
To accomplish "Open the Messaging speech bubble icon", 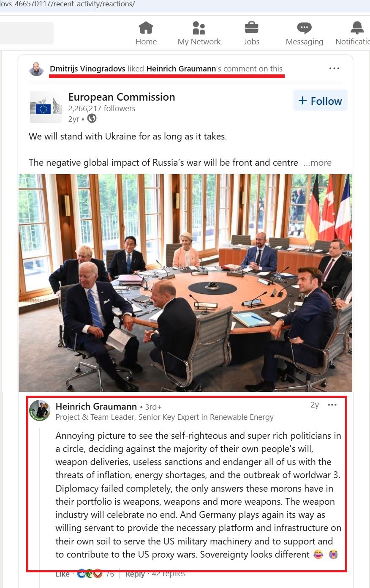I will [304, 28].
